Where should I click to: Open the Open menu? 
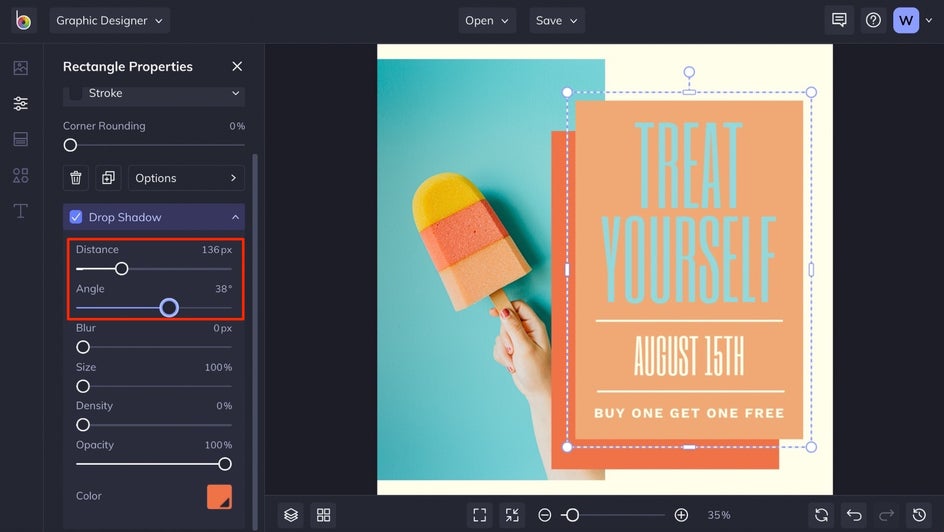pyautogui.click(x=487, y=20)
